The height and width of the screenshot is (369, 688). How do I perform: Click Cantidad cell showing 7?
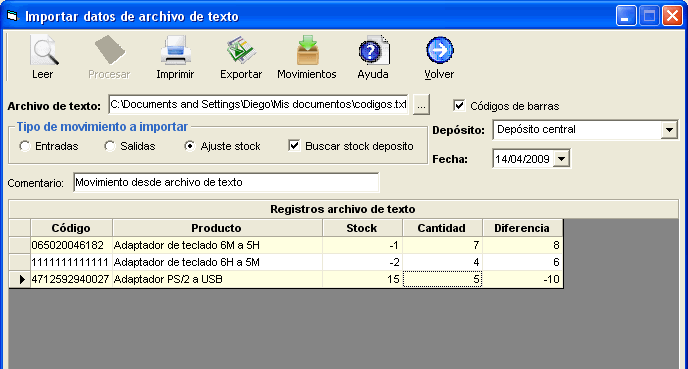pyautogui.click(x=442, y=245)
